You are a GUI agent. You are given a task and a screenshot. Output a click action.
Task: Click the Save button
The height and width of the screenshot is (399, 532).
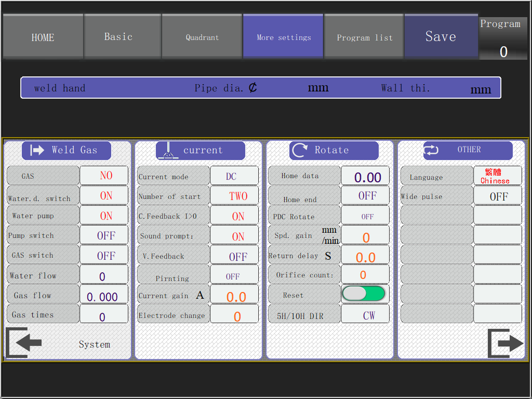click(x=441, y=36)
